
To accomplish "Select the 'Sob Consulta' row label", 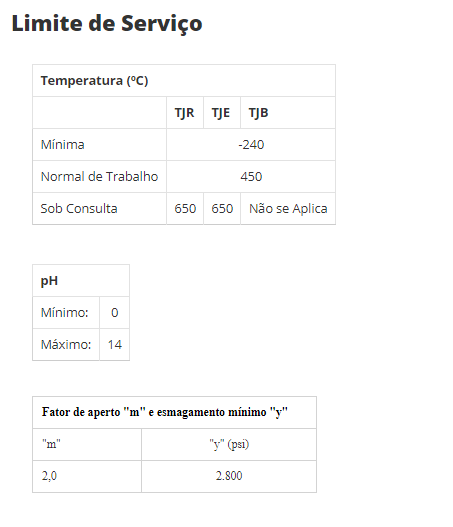I will point(79,209).
